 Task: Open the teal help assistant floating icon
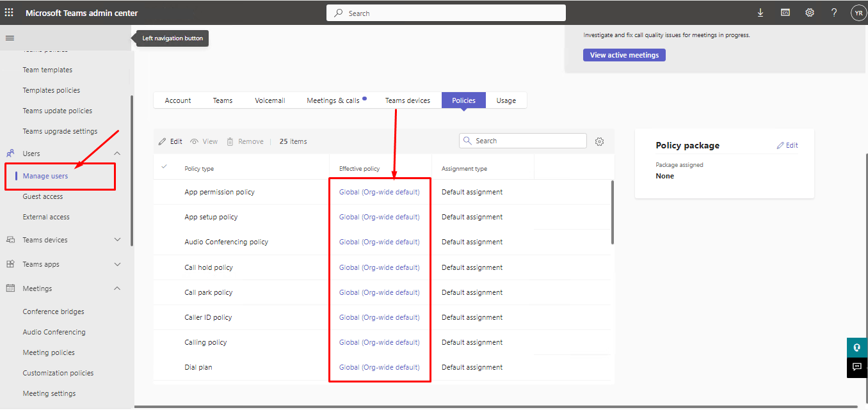coord(857,347)
